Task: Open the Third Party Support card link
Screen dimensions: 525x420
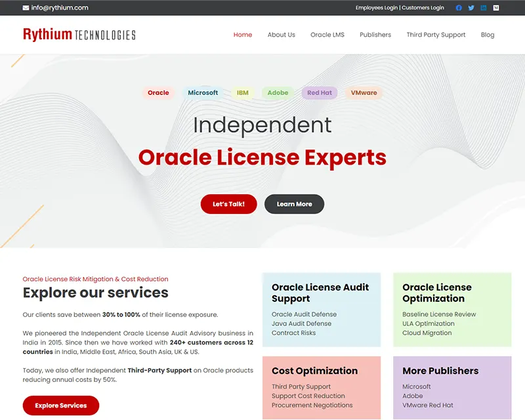Action: (301, 387)
